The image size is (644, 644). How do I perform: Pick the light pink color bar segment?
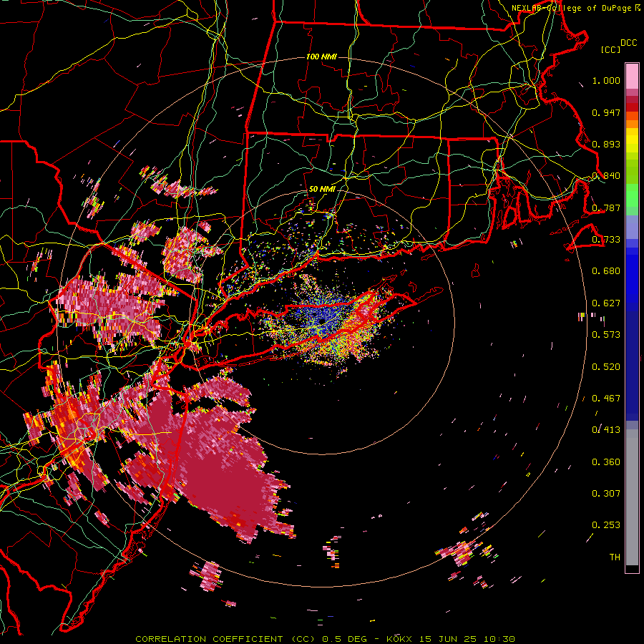[x=632, y=76]
